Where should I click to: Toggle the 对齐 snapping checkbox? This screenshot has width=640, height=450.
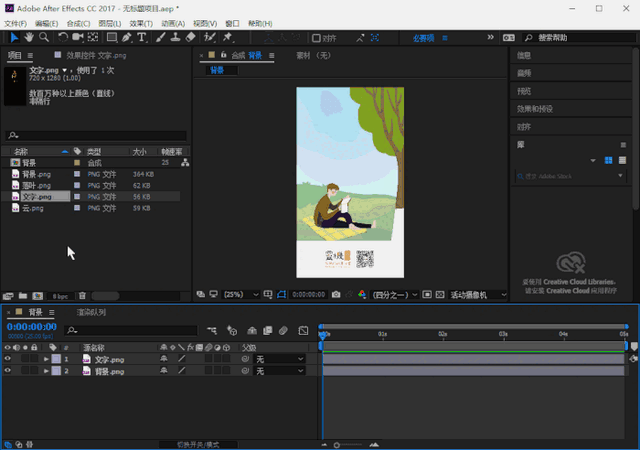click(316, 38)
